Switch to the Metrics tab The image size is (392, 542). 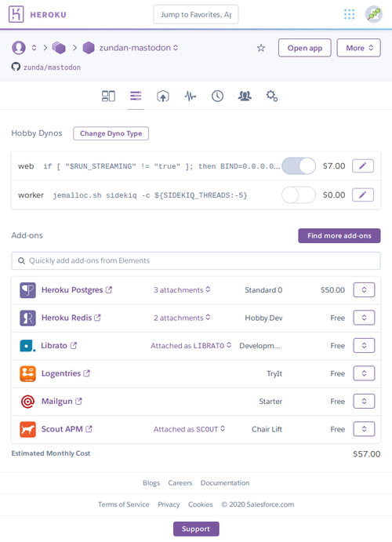click(191, 96)
